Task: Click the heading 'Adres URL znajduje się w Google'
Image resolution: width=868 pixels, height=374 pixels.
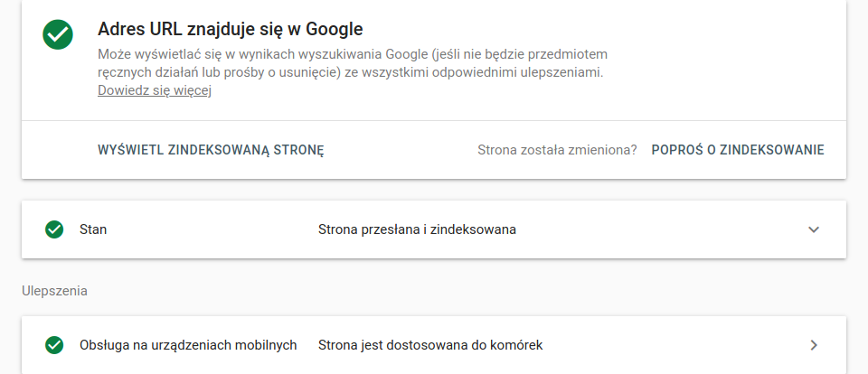Action: click(231, 29)
